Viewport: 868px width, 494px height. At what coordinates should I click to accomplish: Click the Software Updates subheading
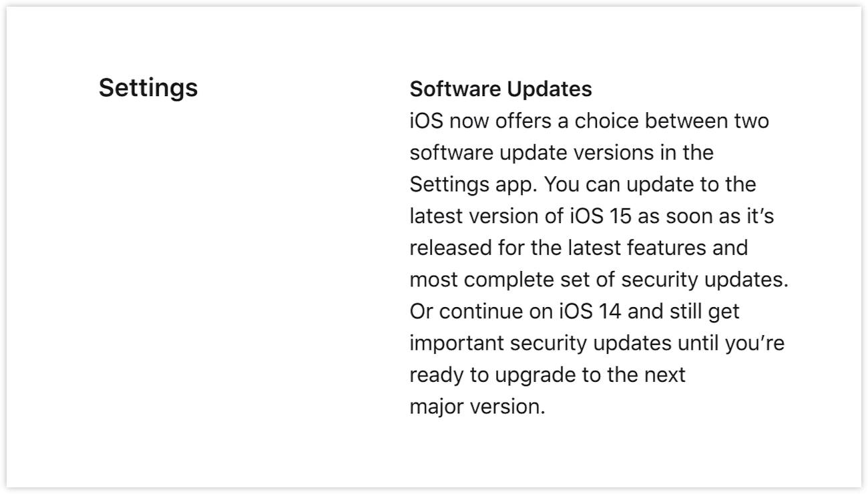coord(501,89)
